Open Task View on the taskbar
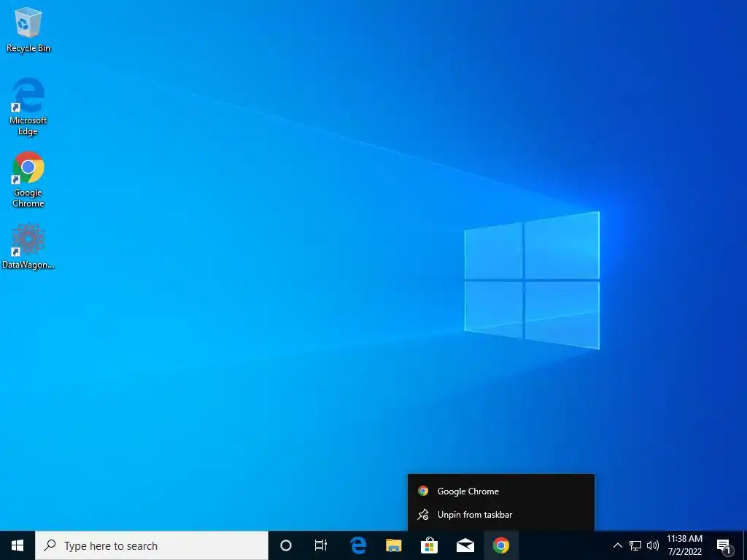Image resolution: width=747 pixels, height=560 pixels. click(x=321, y=545)
